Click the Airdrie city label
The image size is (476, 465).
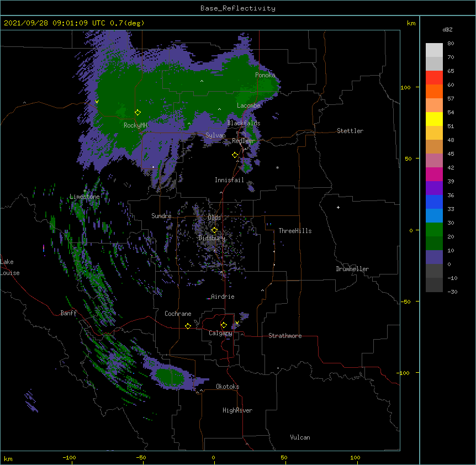pos(223,297)
